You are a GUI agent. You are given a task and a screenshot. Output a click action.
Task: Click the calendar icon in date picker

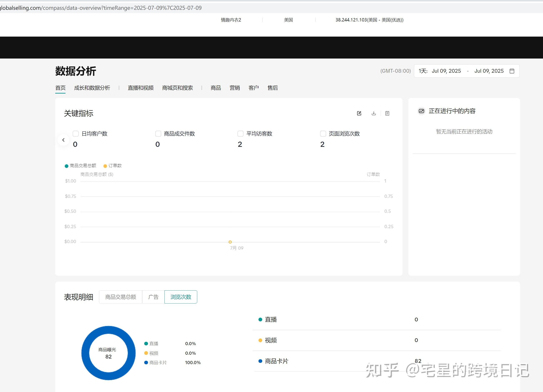[512, 71]
